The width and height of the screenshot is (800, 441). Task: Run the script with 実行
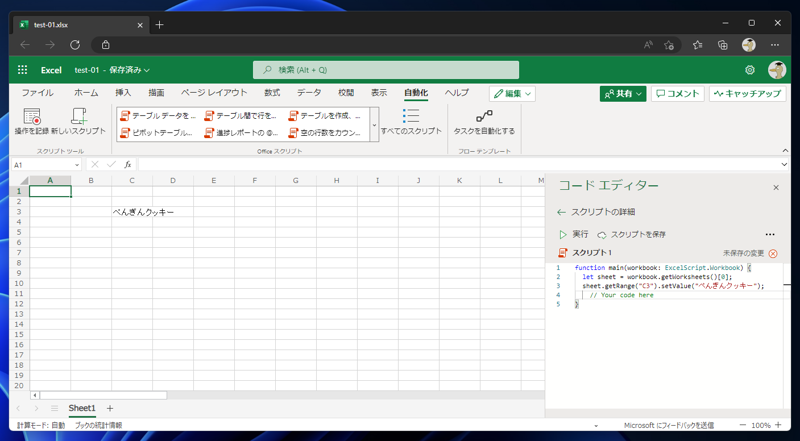[573, 234]
